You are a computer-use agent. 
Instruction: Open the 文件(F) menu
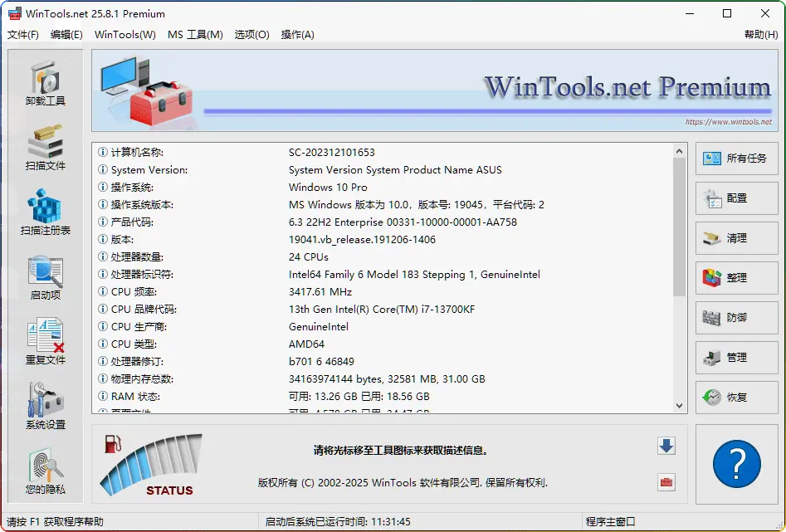pos(23,35)
